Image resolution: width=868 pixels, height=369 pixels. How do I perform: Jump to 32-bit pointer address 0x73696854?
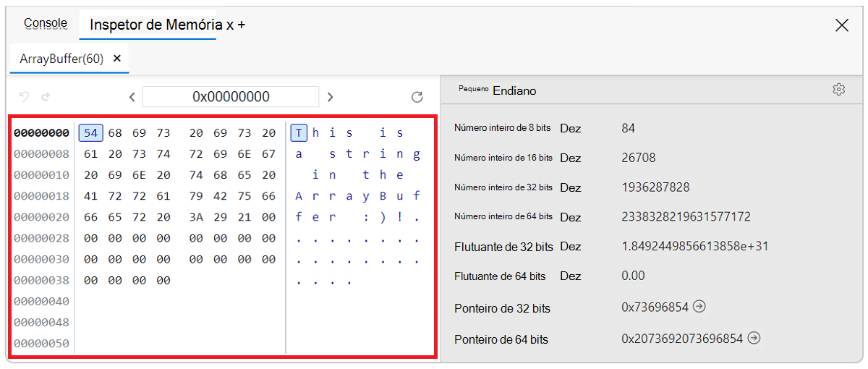coord(699,307)
